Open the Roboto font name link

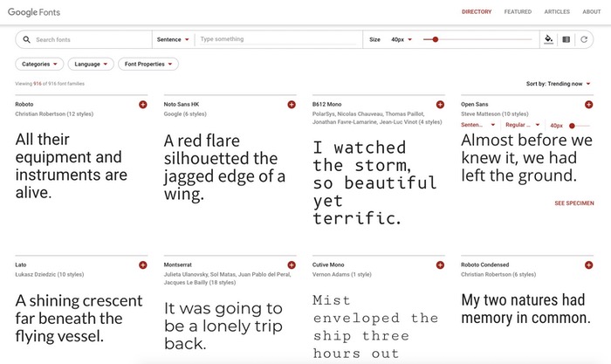point(24,105)
